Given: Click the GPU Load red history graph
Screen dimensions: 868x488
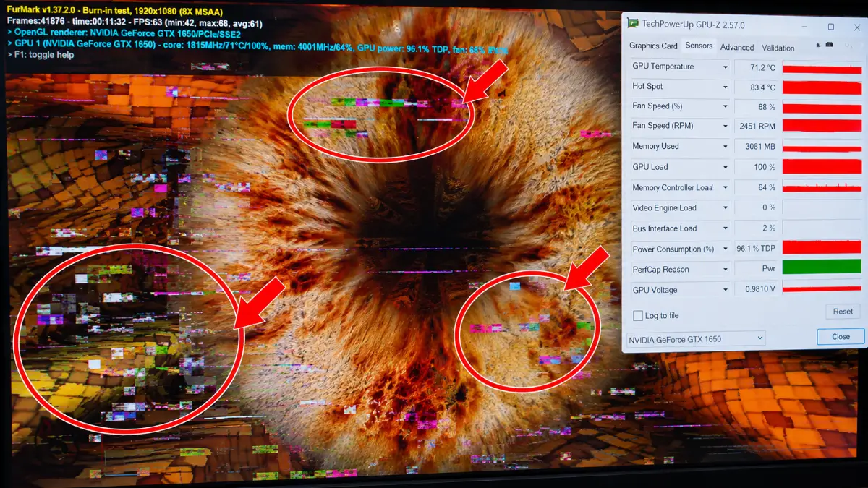Looking at the screenshot, I should click(x=822, y=167).
